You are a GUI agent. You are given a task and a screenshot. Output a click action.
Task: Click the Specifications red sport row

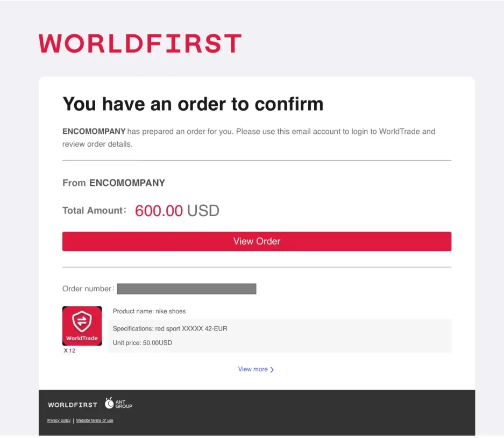(170, 328)
